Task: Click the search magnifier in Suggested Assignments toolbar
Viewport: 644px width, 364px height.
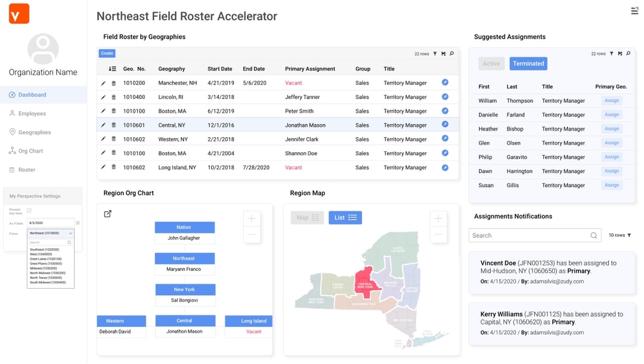Action: 628,54
